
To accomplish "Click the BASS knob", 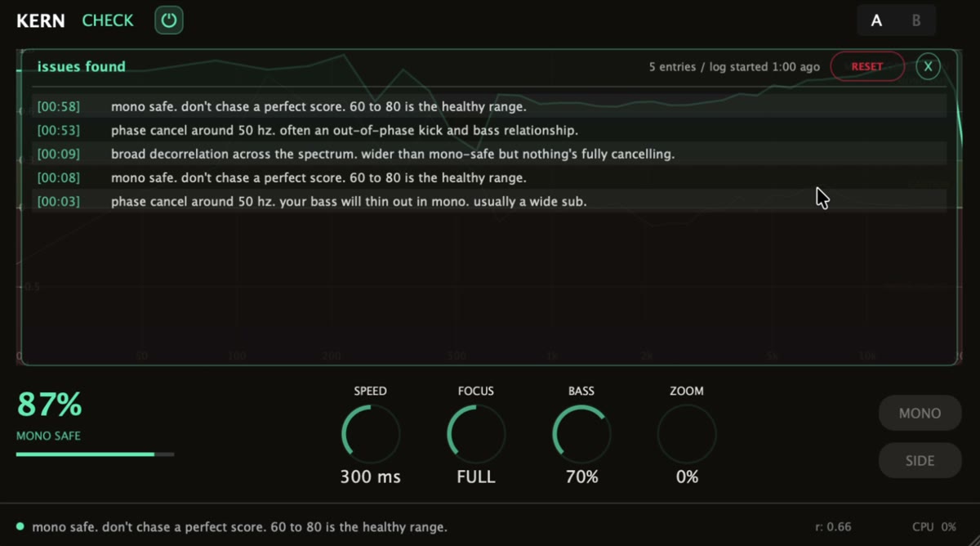I will [x=581, y=435].
